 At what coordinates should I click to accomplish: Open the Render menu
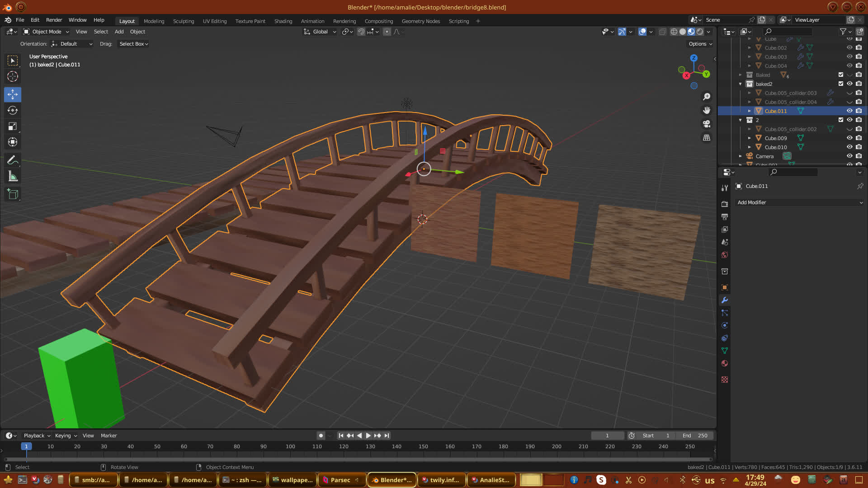click(54, 20)
